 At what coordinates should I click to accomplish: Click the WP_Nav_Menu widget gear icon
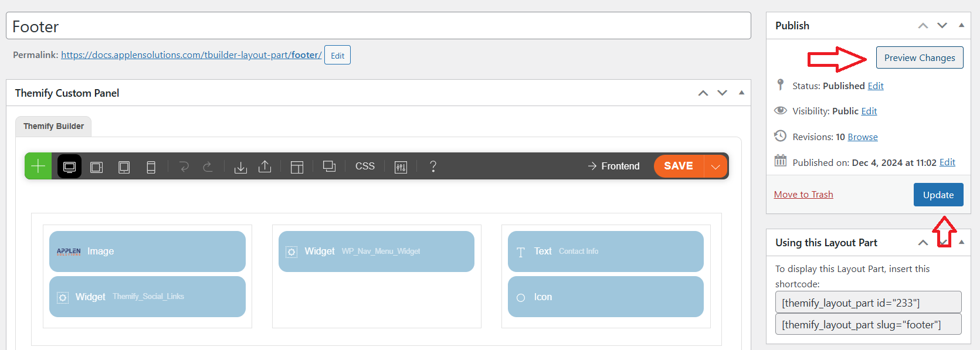coord(291,252)
